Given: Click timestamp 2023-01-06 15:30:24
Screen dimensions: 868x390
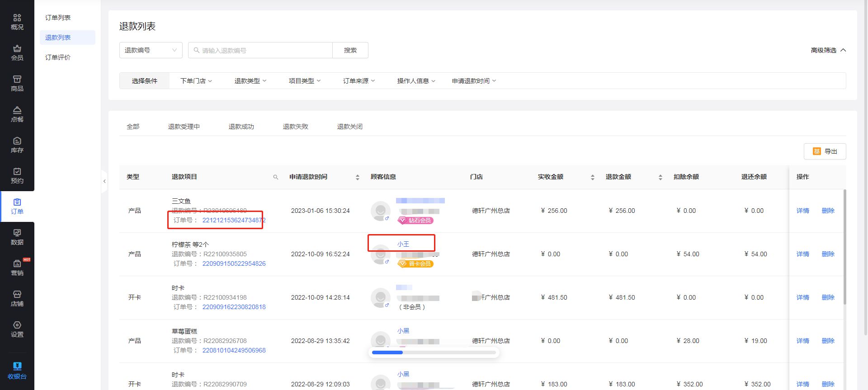Looking at the screenshot, I should [x=320, y=211].
